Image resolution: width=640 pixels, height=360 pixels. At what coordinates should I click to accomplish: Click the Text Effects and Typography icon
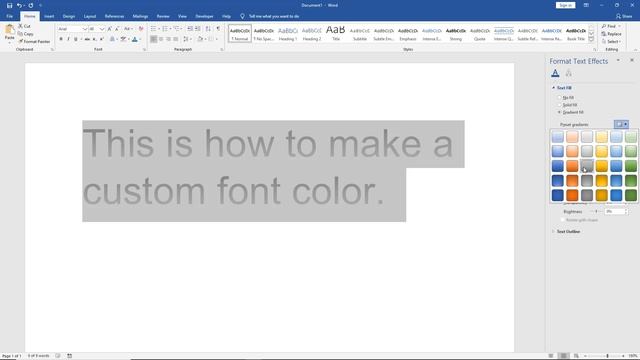tap(112, 39)
